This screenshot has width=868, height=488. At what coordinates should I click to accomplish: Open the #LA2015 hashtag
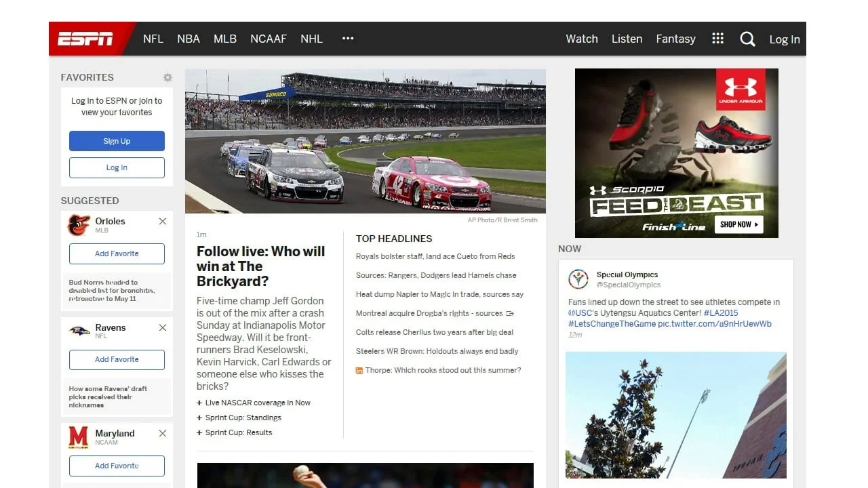click(721, 313)
